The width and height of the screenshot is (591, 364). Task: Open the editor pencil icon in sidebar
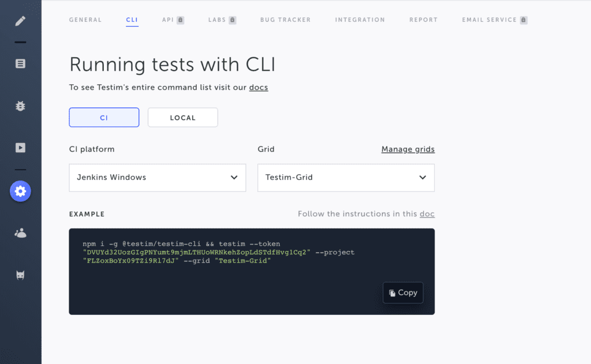20,21
